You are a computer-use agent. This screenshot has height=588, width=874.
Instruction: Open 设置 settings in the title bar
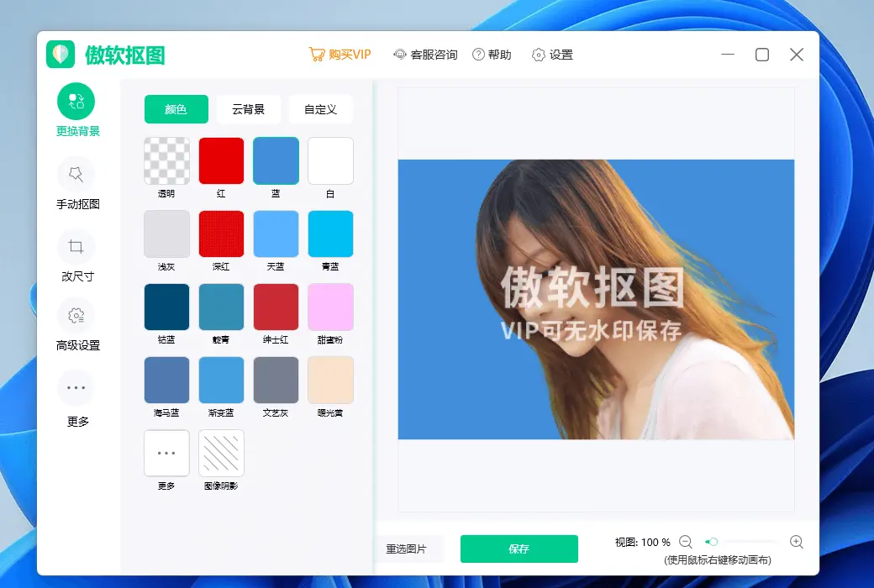[552, 55]
